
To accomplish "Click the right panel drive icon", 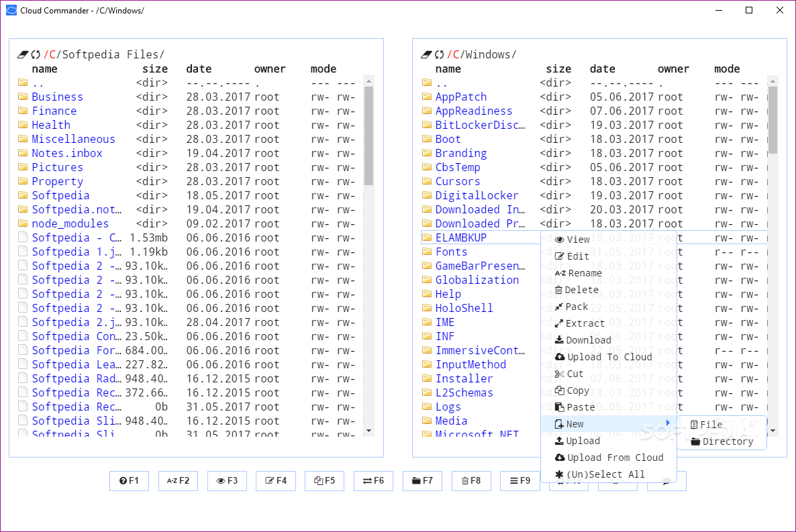I will pyautogui.click(x=426, y=54).
